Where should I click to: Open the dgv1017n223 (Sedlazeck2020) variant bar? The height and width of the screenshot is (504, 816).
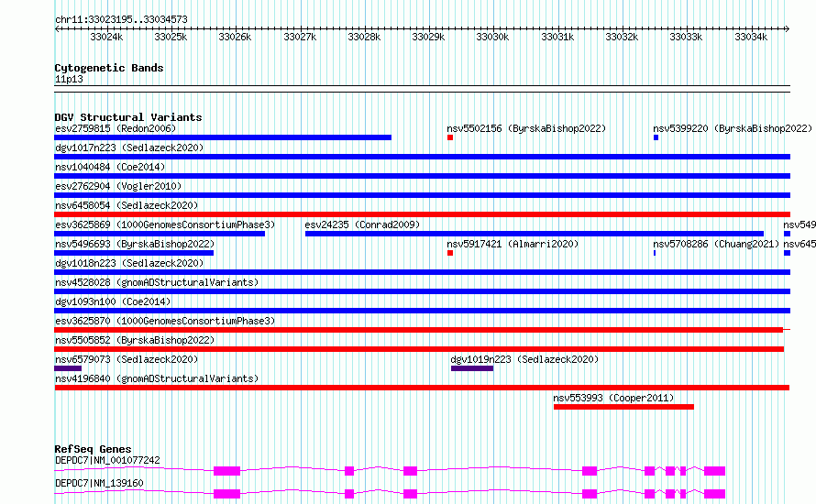(x=422, y=157)
